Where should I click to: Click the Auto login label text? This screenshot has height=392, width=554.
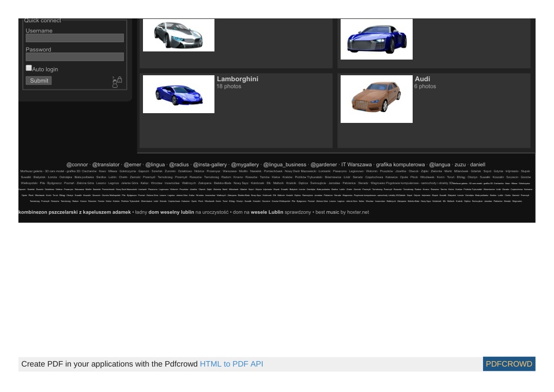(x=45, y=69)
